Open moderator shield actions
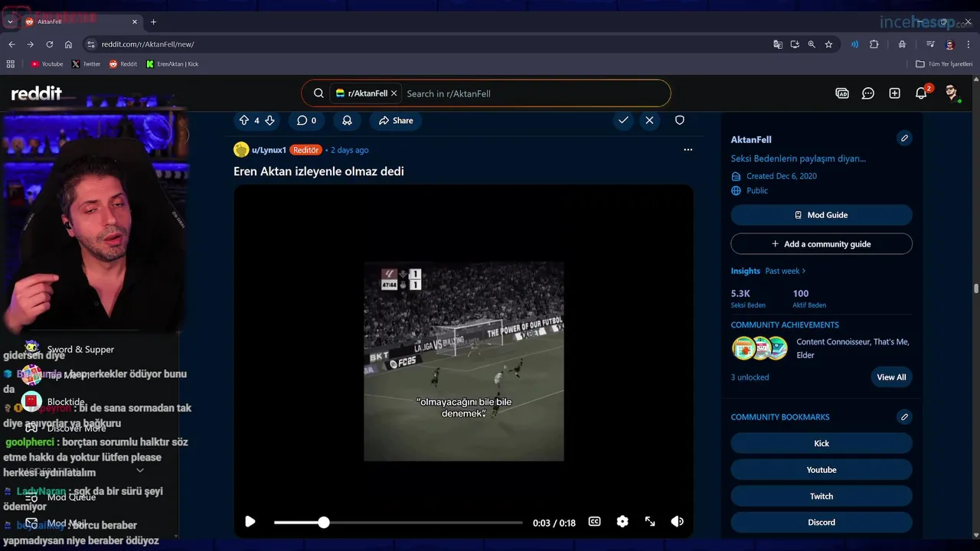 tap(679, 120)
